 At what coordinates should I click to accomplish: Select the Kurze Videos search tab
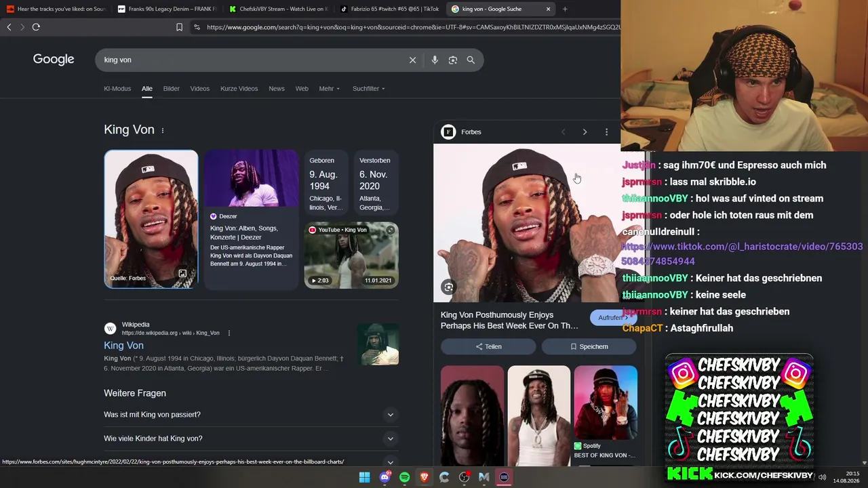[x=239, y=89]
